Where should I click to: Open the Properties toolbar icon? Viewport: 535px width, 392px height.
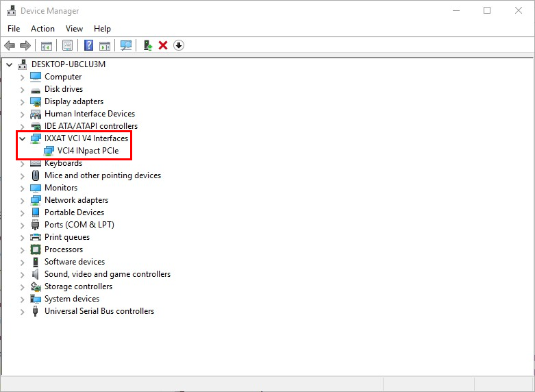point(68,45)
